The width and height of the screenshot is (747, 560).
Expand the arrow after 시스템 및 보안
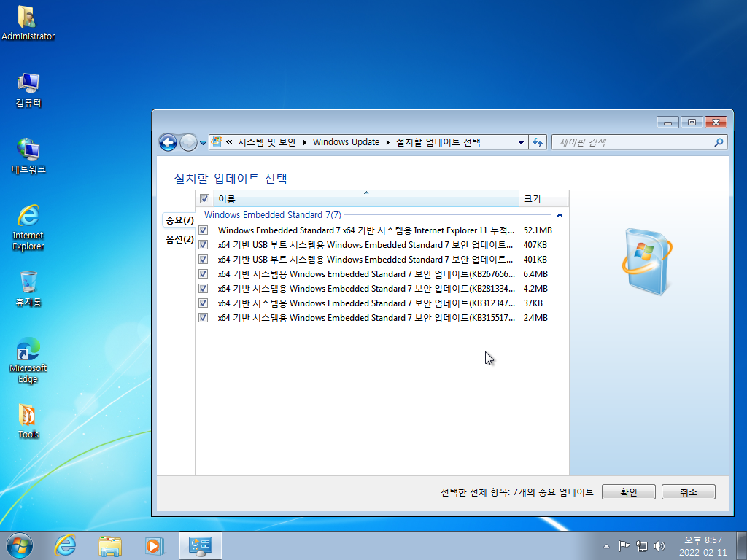pos(304,142)
